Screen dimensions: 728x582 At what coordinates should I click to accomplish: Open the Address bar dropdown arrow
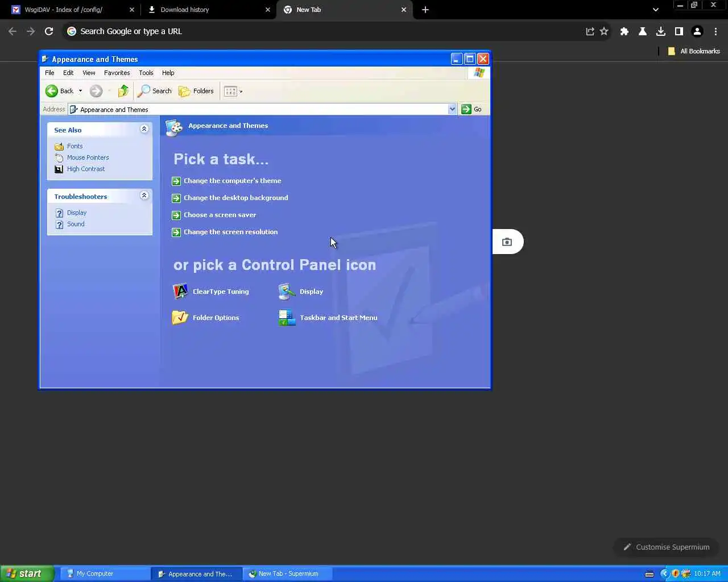[452, 109]
